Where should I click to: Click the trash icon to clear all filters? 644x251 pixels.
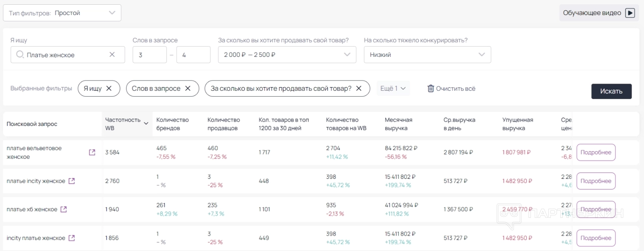pos(431,88)
